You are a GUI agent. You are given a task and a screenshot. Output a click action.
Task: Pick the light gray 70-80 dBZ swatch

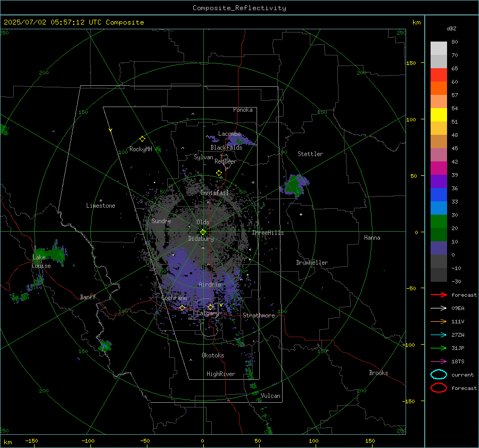pyautogui.click(x=439, y=48)
